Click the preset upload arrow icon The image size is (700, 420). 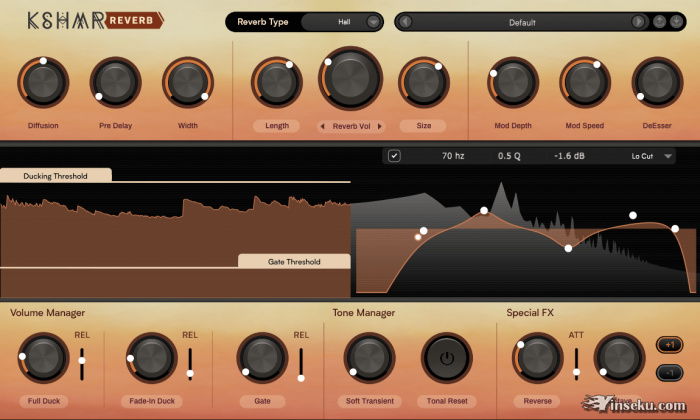point(659,21)
